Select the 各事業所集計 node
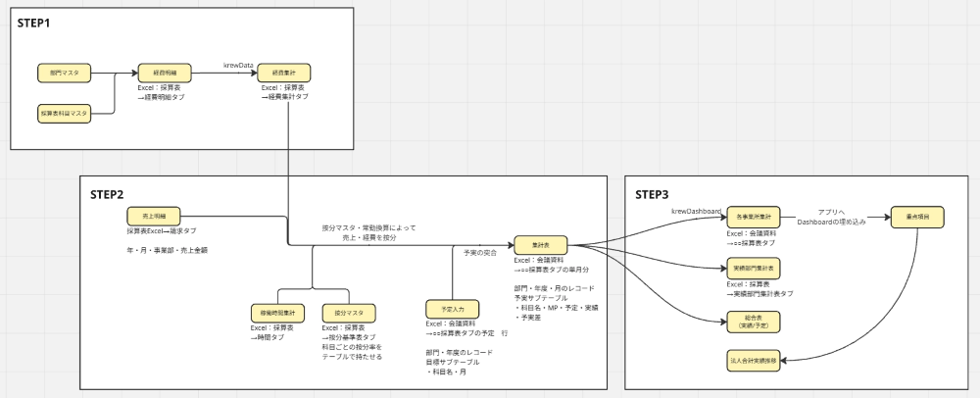Screen dimensions: 980x398 click(x=754, y=219)
